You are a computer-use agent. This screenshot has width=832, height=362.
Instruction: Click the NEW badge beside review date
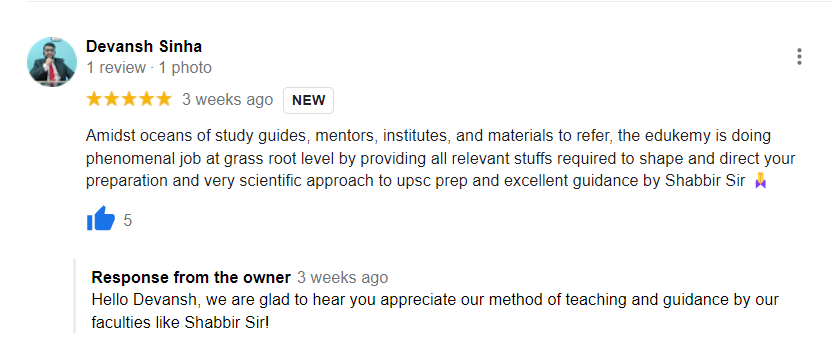click(x=308, y=100)
